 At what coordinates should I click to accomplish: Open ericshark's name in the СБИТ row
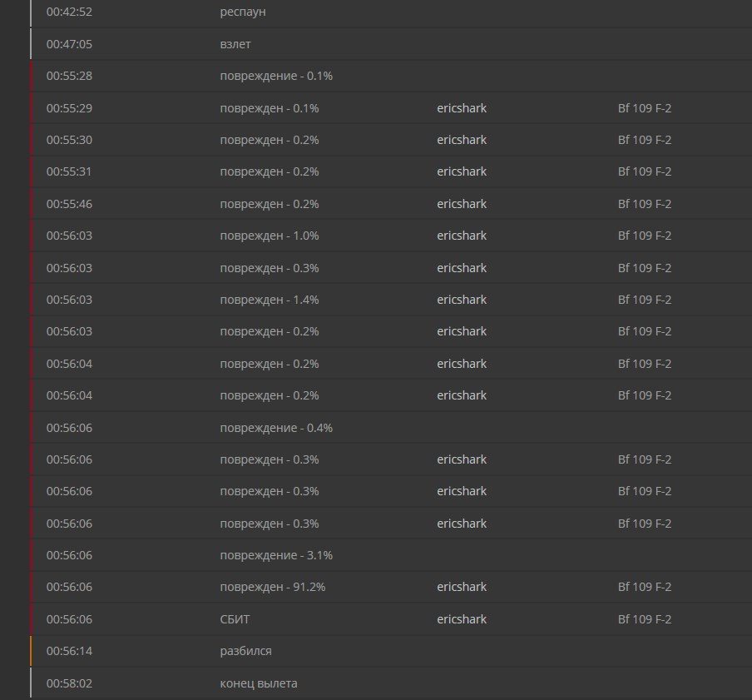coord(462,619)
